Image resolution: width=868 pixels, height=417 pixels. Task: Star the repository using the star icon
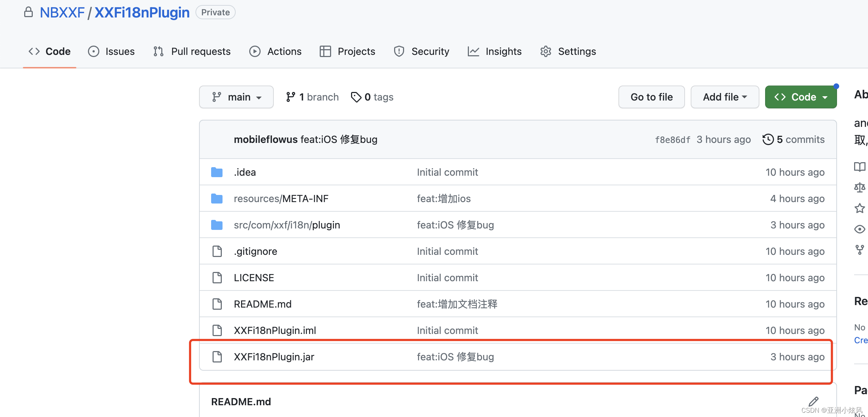860,208
